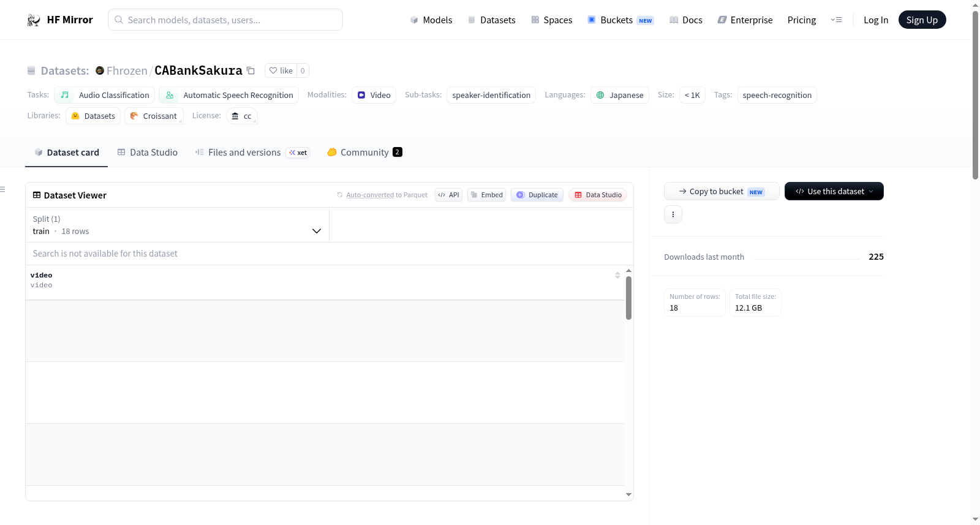Open the left sidebar table of contents icon
The image size is (980, 525).
3,189
